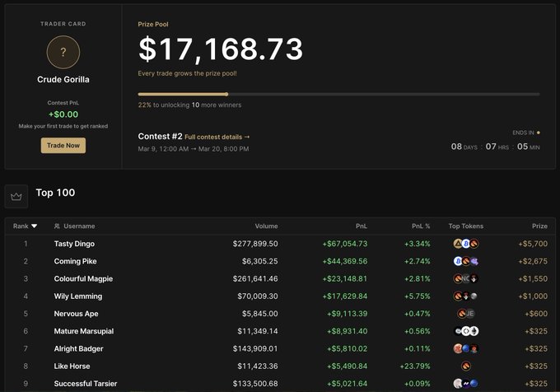This screenshot has width=560, height=392.
Task: Click the $277,899.50 volume cell
Action: point(255,244)
